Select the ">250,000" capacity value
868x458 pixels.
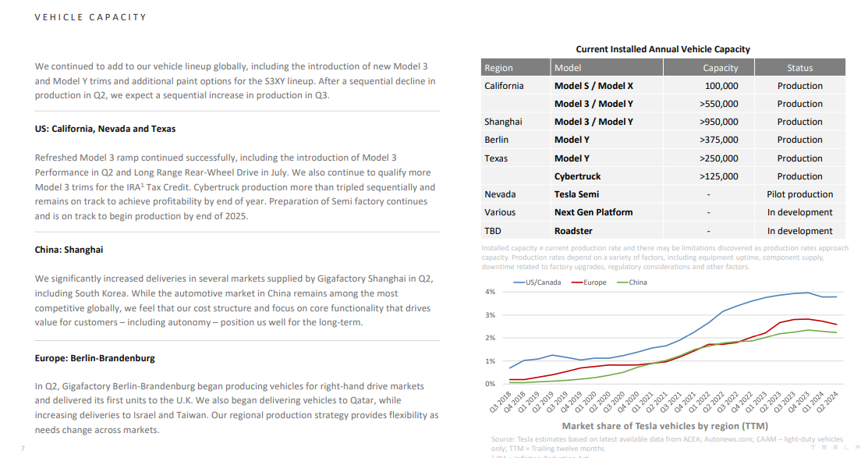718,158
